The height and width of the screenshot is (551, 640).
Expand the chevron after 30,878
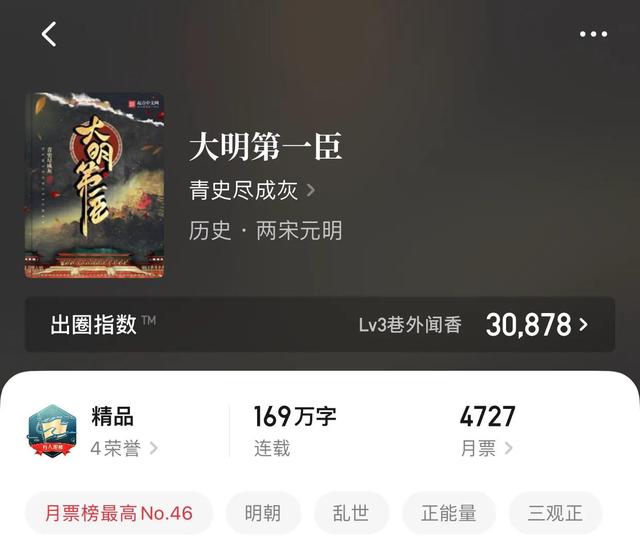point(584,325)
